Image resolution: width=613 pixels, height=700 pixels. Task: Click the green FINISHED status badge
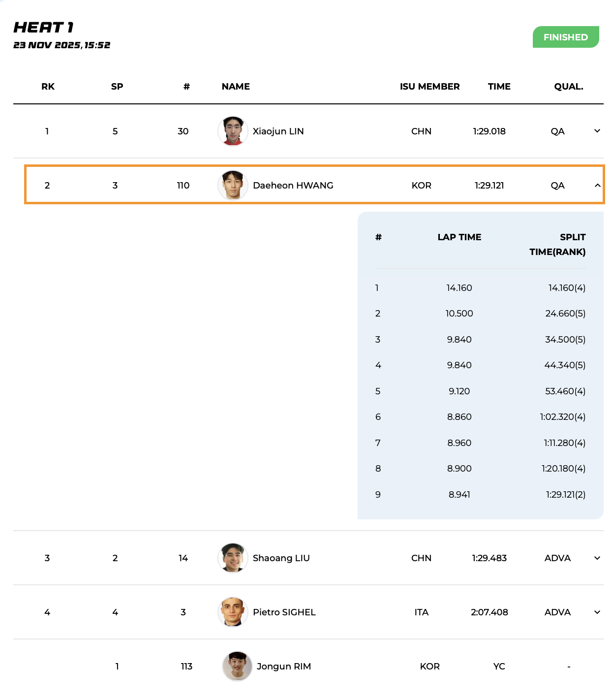(x=566, y=37)
